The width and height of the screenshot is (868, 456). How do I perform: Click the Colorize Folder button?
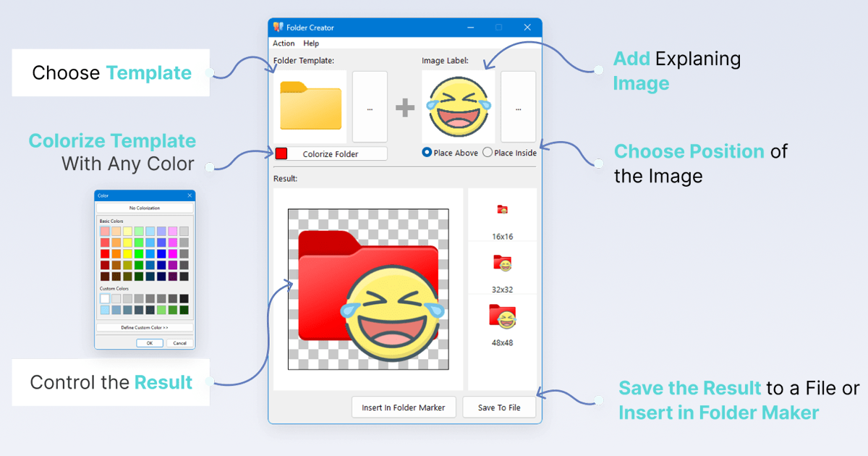point(335,153)
